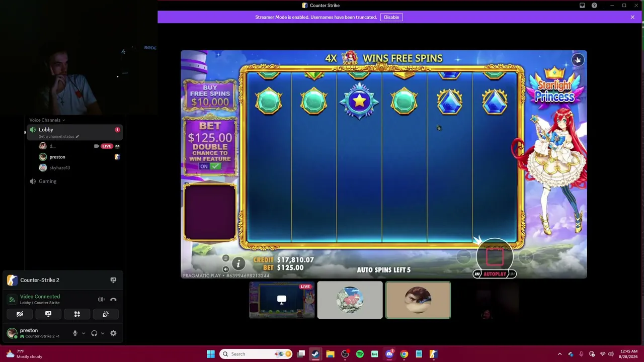Open Notepad from the taskbar

pyautogui.click(x=419, y=354)
